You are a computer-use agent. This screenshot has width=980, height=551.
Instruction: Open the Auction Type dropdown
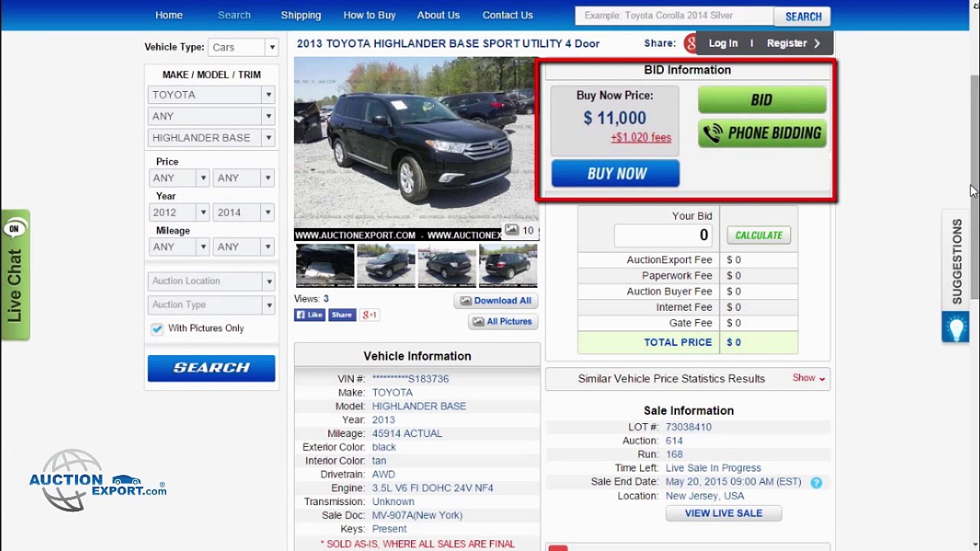click(x=211, y=305)
